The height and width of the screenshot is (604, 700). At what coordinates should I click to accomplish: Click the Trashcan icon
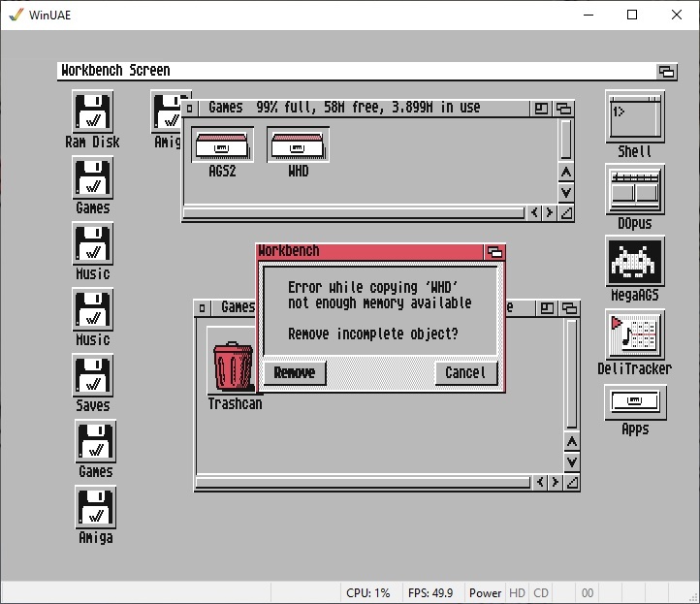[x=233, y=365]
